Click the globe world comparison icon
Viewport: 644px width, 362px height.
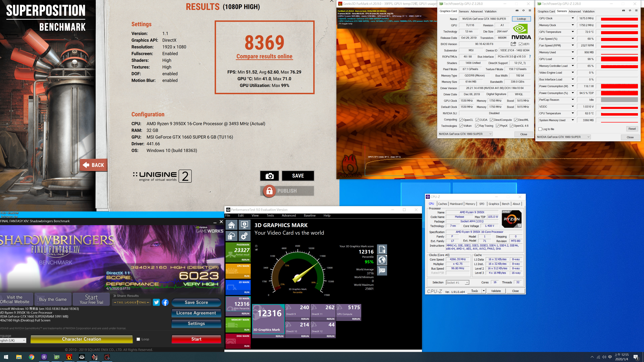tap(382, 260)
